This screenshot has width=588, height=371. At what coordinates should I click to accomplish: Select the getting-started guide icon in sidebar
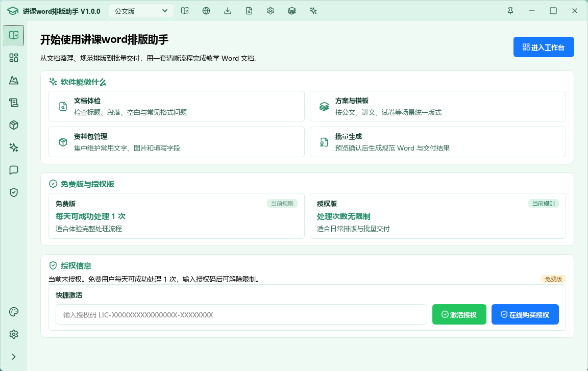click(x=14, y=35)
